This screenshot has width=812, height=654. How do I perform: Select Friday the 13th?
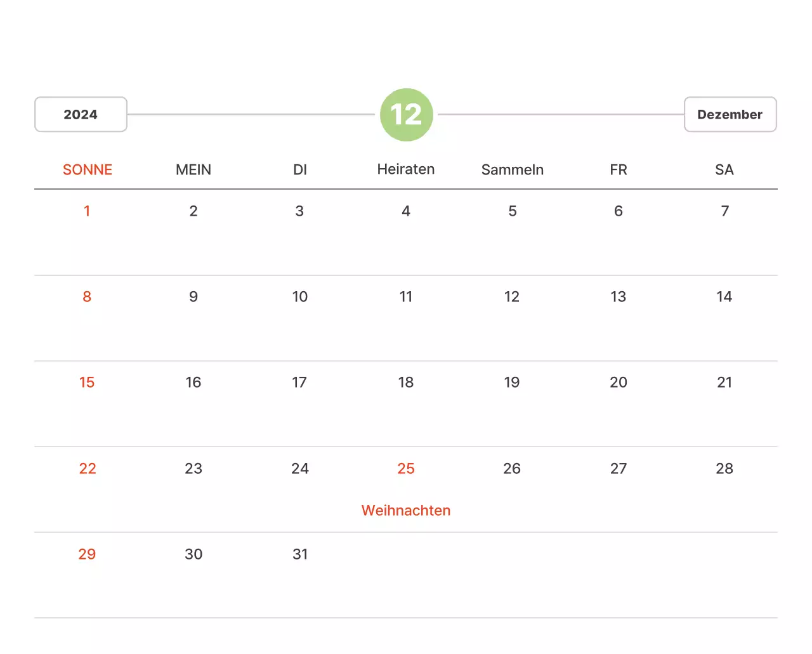(x=619, y=297)
